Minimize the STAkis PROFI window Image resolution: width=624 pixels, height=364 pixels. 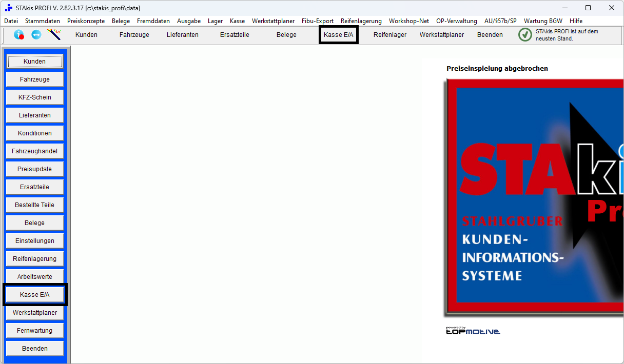[x=565, y=8]
